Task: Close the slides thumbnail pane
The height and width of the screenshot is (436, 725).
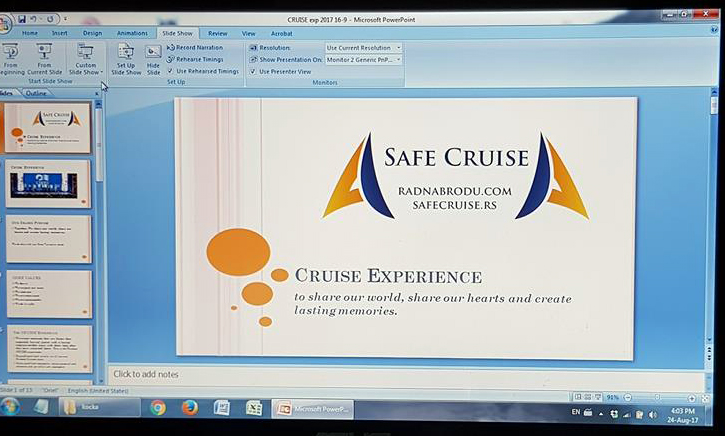Action: (x=97, y=94)
